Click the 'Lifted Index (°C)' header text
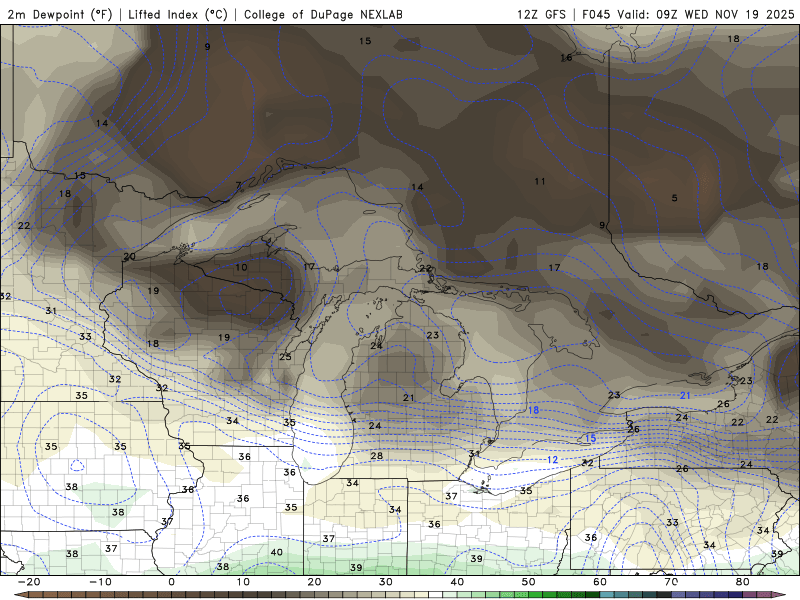 point(178,14)
